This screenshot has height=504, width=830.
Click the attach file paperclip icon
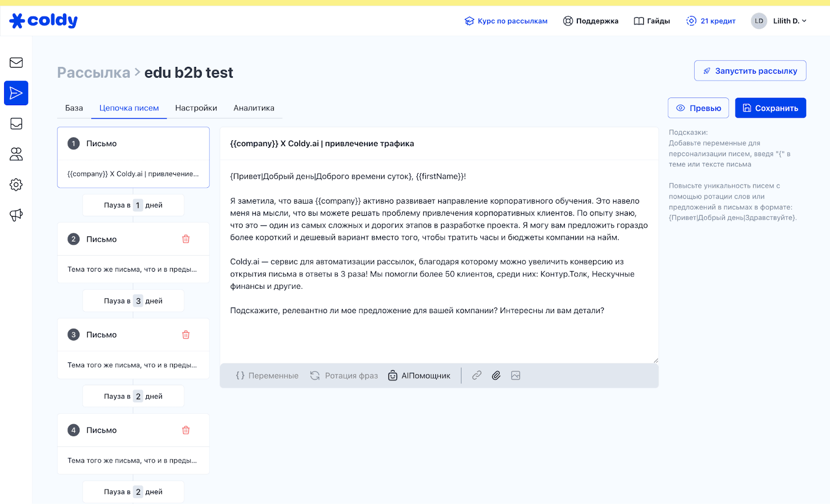pos(496,375)
